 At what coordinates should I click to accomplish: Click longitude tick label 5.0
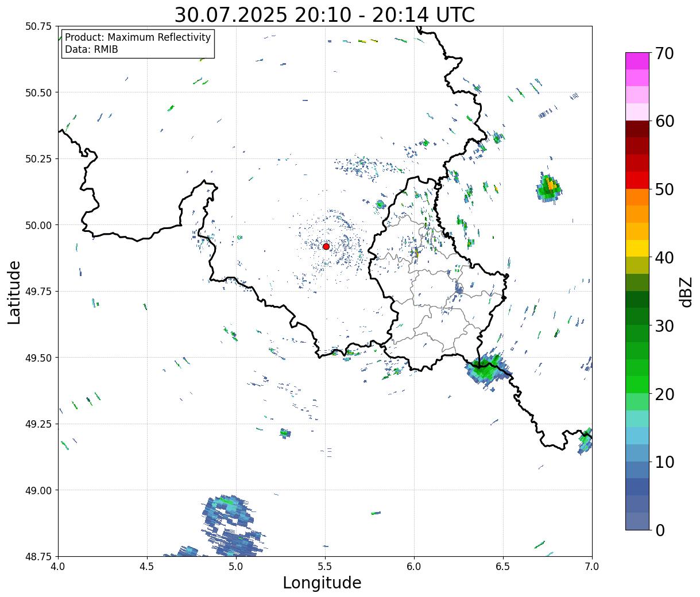[x=236, y=567]
